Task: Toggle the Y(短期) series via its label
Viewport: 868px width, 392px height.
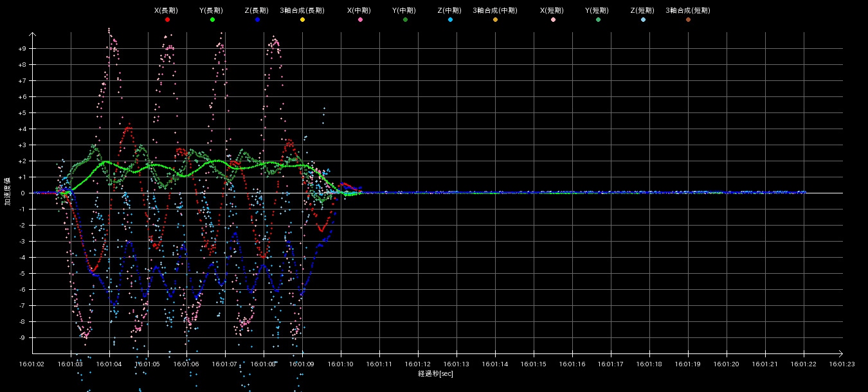Action: coord(597,11)
